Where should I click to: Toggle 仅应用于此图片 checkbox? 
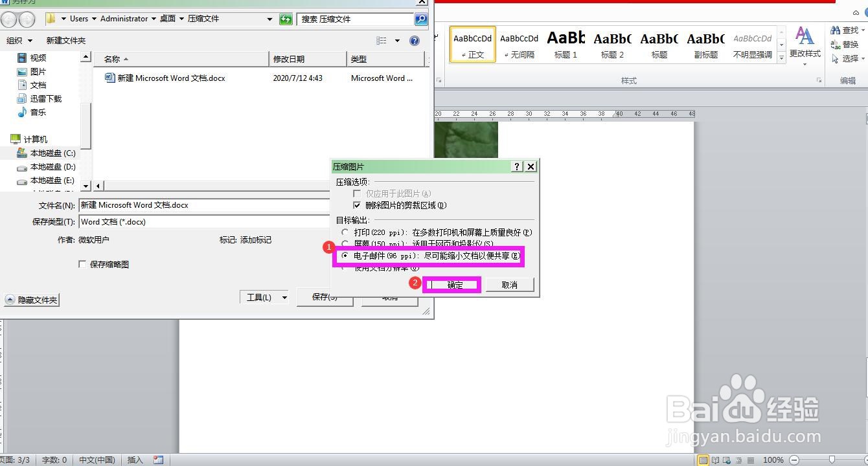(x=357, y=194)
